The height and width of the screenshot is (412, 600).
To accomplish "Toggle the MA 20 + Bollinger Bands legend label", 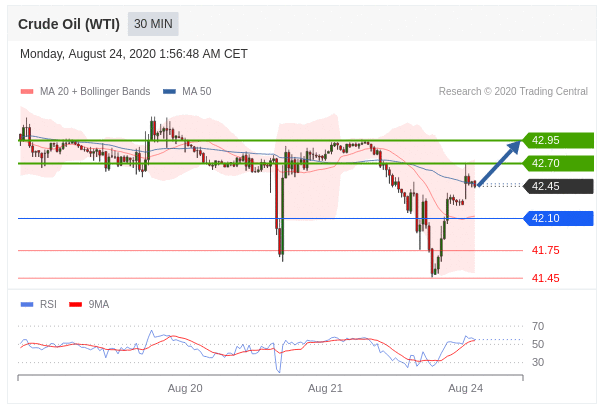I will pyautogui.click(x=95, y=91).
